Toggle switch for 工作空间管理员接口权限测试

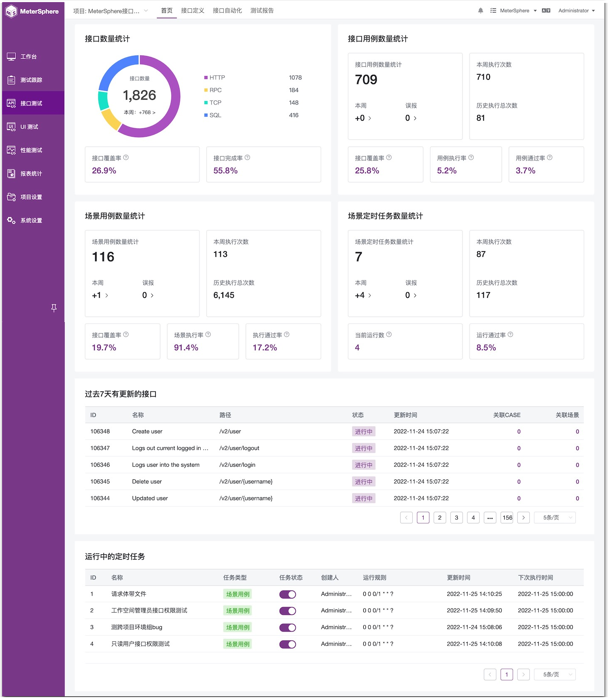pos(288,611)
